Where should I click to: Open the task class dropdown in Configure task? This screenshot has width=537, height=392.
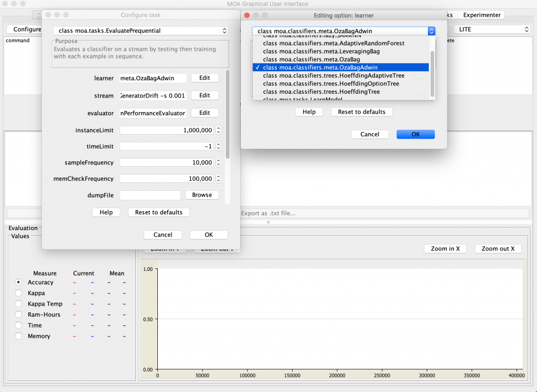pyautogui.click(x=141, y=30)
